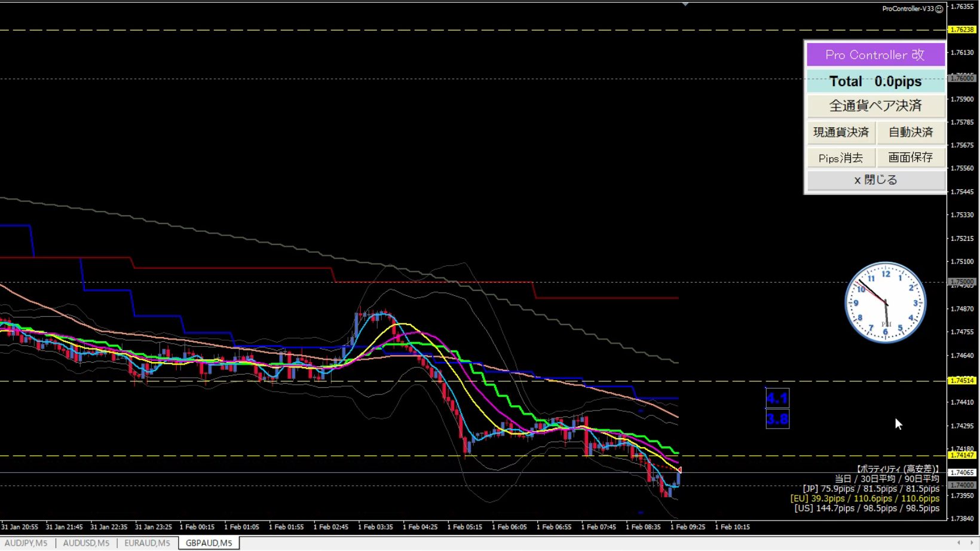Image resolution: width=980 pixels, height=551 pixels.
Task: Click Pips消去 to clear pips
Action: click(x=841, y=158)
